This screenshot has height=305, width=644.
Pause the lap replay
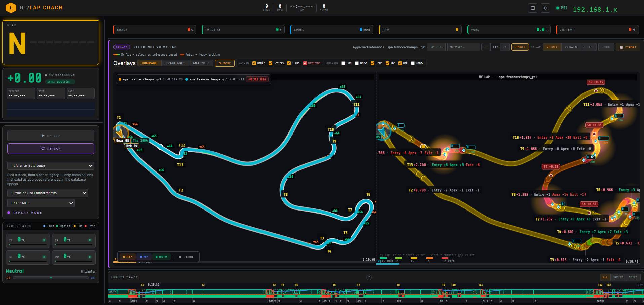(x=187, y=257)
